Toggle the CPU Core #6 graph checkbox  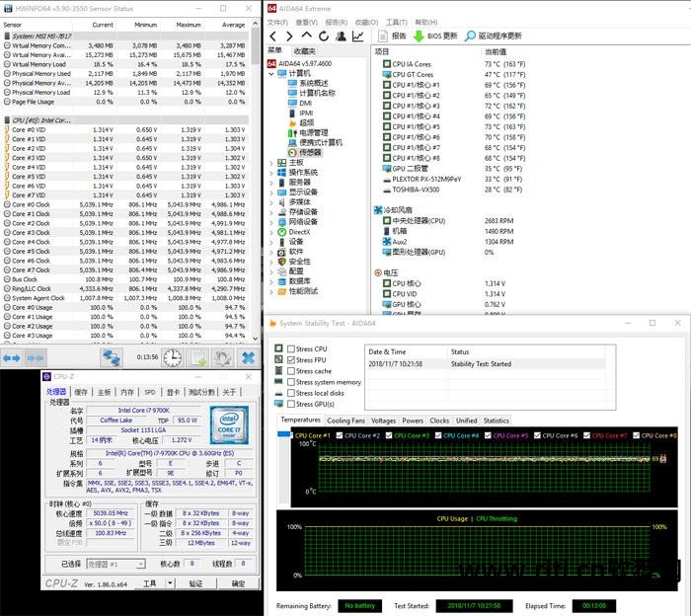tap(537, 435)
